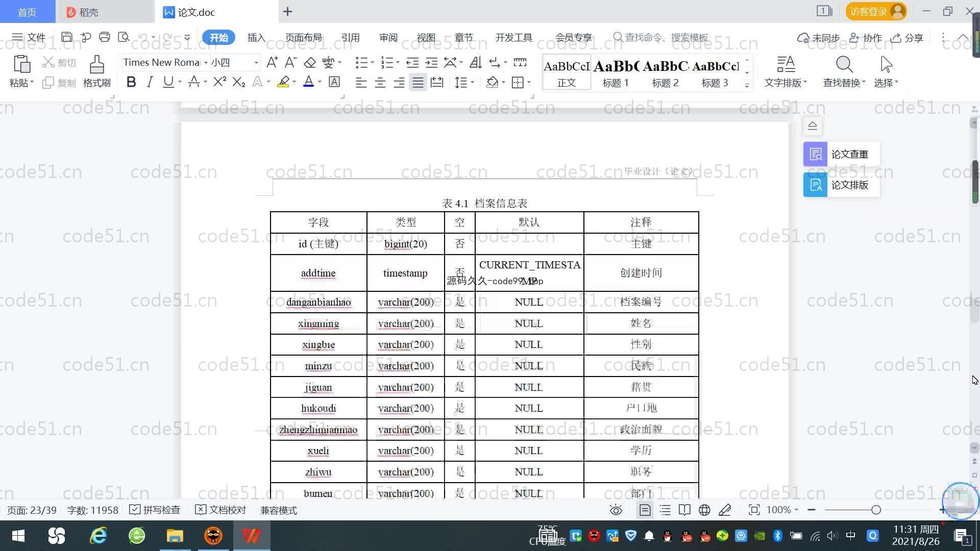Toggle spell check (拼写检查)
This screenshot has height=551, width=980.
pyautogui.click(x=155, y=510)
